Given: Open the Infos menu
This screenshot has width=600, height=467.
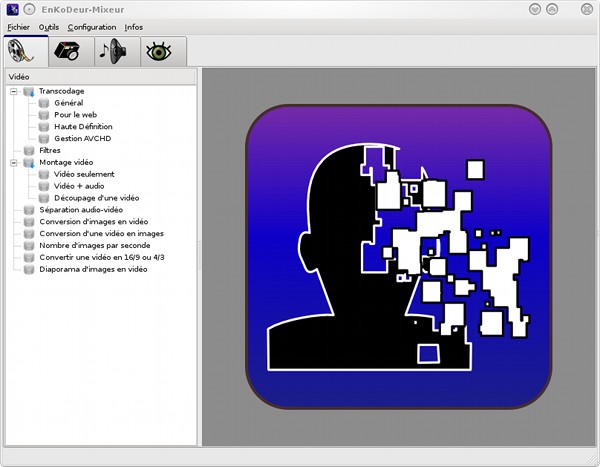Looking at the screenshot, I should click(x=134, y=27).
